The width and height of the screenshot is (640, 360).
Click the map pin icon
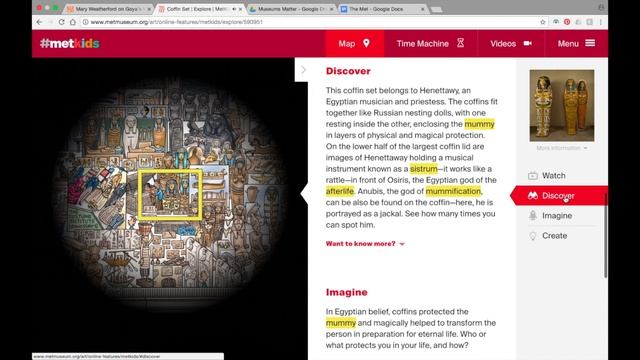[x=367, y=43]
